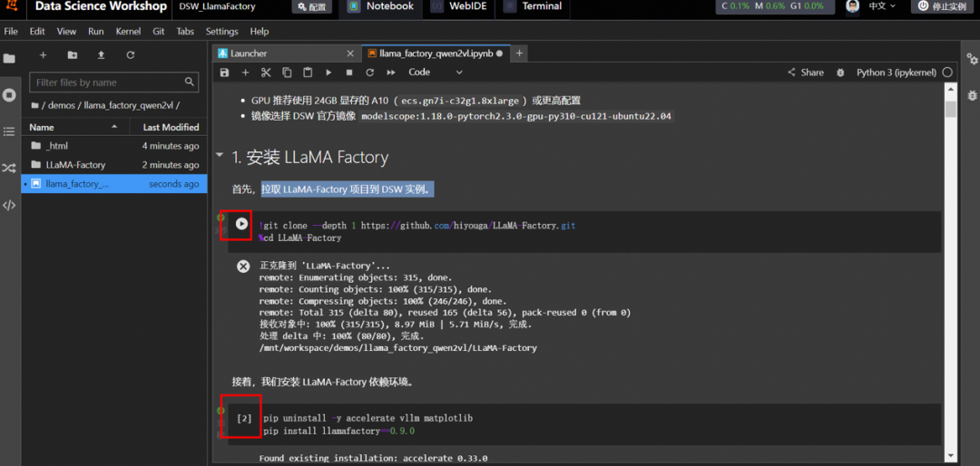This screenshot has width=980, height=466.
Task: Sort files by Name column
Action: 73,127
